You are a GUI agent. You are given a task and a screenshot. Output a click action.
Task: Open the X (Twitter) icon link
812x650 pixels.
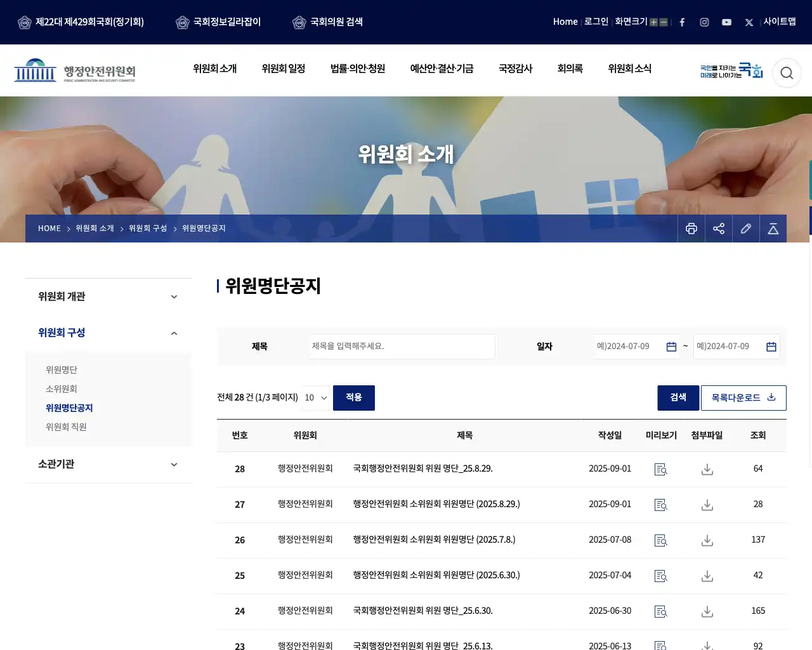[x=749, y=22]
